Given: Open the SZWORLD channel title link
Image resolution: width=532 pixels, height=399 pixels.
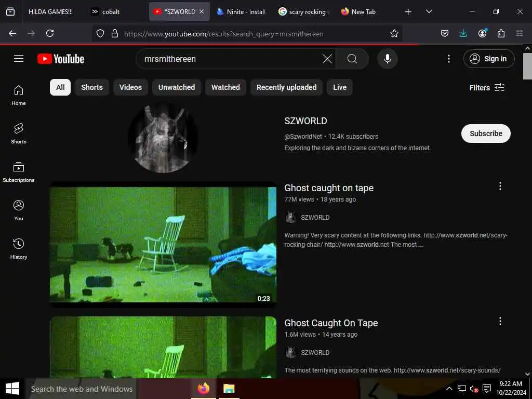Looking at the screenshot, I should pos(305,121).
